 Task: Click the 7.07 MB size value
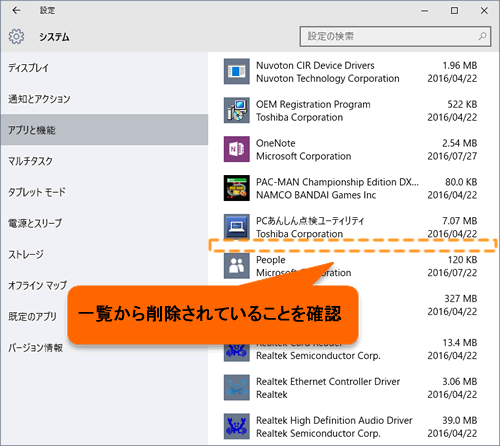[x=460, y=221]
